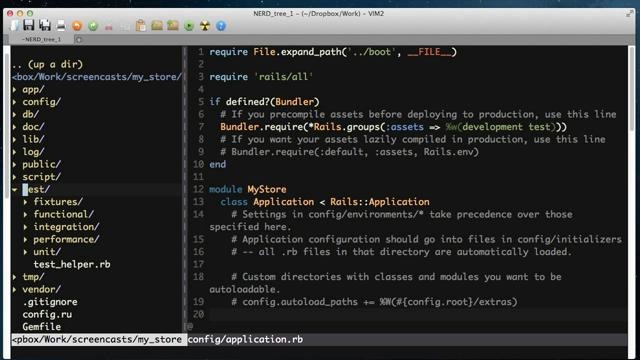This screenshot has height=360, width=640.
Task: Click line 1 'require File.expand_path'
Action: point(333,52)
